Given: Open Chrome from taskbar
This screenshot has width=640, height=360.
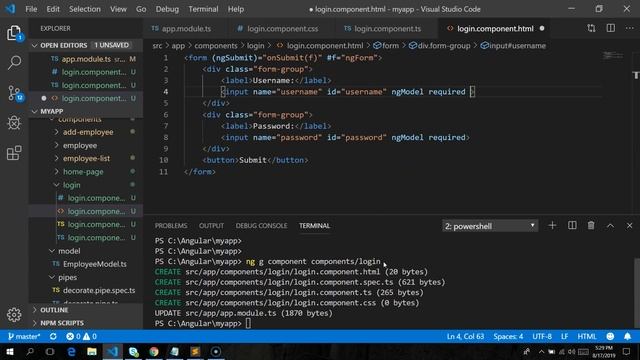Looking at the screenshot, I should [154, 351].
